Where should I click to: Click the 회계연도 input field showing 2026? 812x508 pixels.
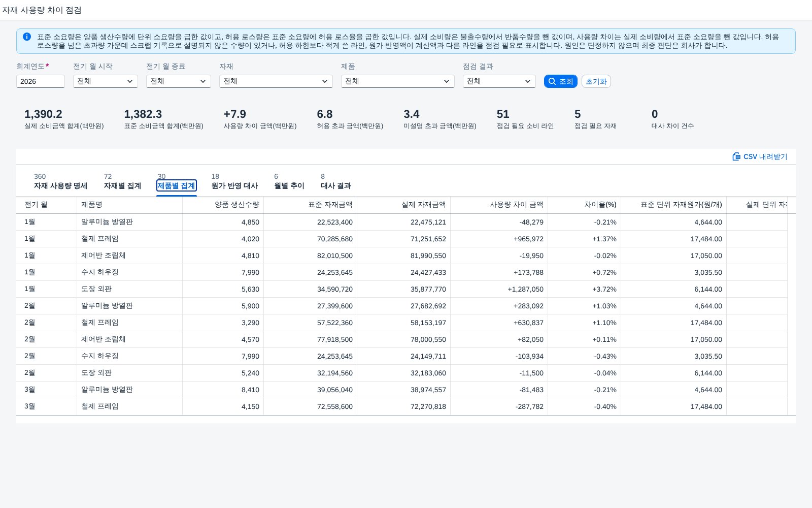41,81
